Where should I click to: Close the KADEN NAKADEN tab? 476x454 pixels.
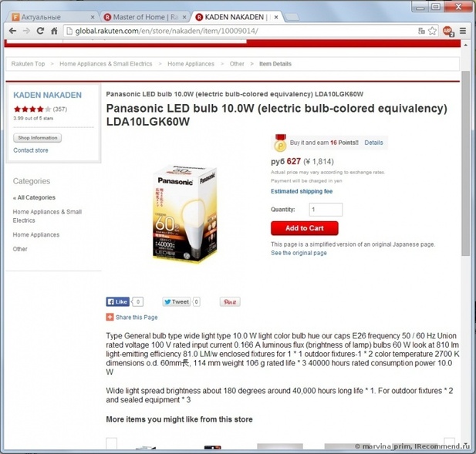click(x=276, y=17)
